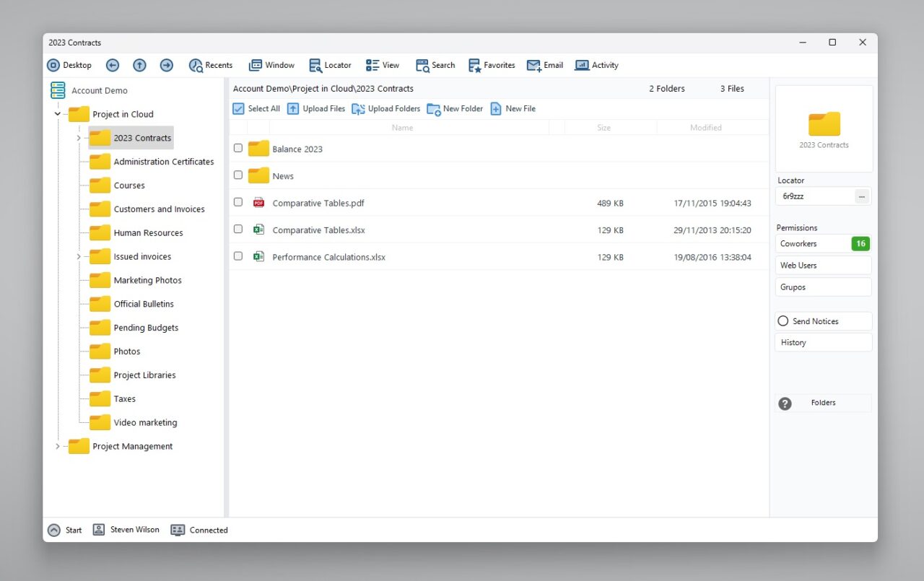Upload Files to 2023 Contracts
Viewport: 924px width, 581px height.
click(x=316, y=108)
